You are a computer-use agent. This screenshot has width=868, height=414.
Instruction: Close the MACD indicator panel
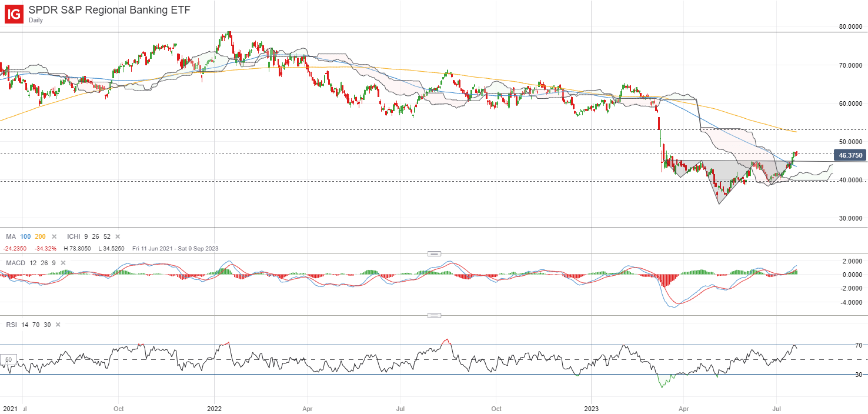click(x=63, y=262)
